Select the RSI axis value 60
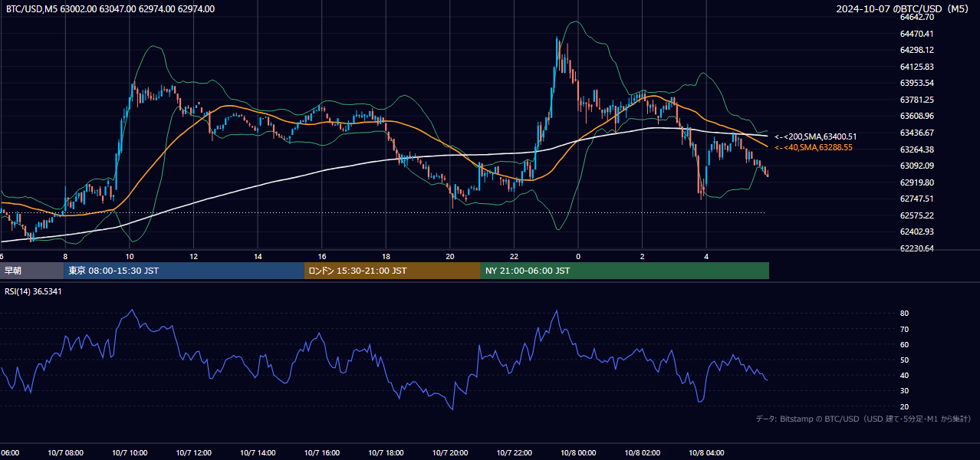 click(905, 344)
